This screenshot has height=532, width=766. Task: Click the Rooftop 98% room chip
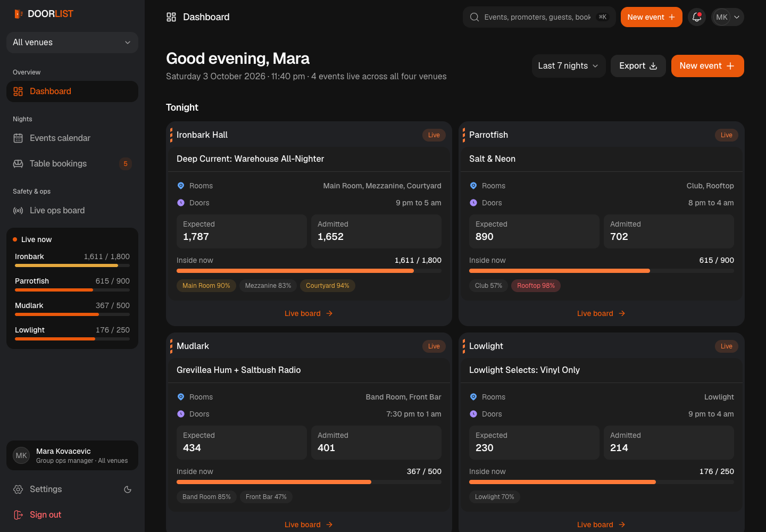(x=536, y=286)
